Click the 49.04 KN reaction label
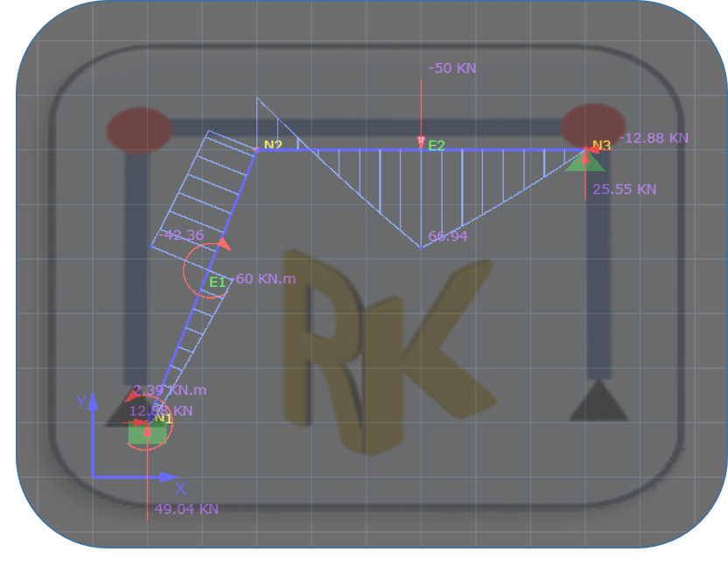Viewport: 728px width, 573px height. [x=186, y=508]
